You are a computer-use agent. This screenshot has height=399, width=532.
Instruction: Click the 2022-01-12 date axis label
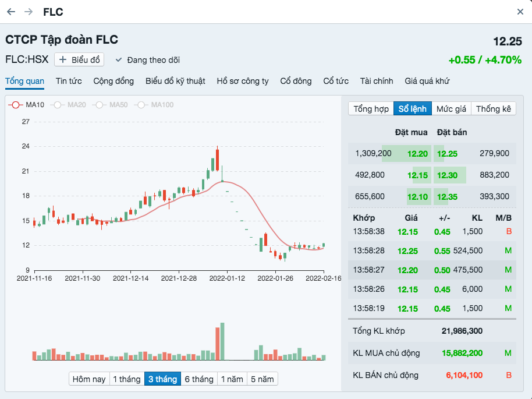[227, 278]
